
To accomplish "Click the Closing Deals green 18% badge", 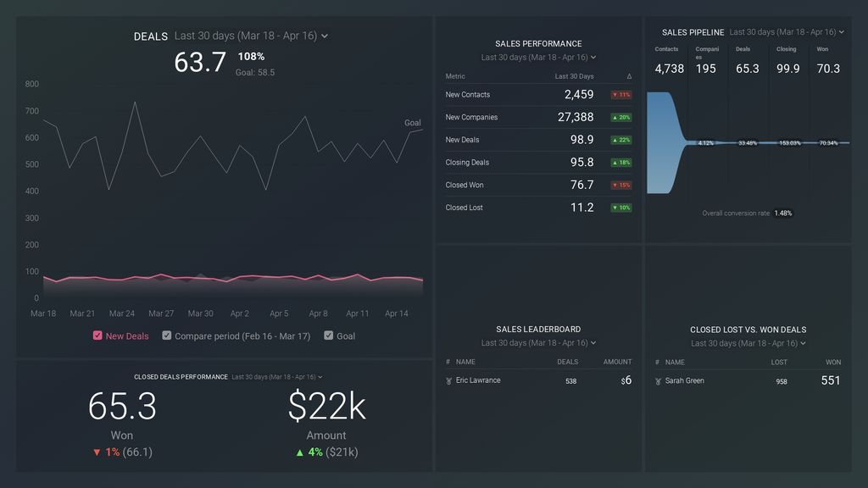I will pos(621,163).
